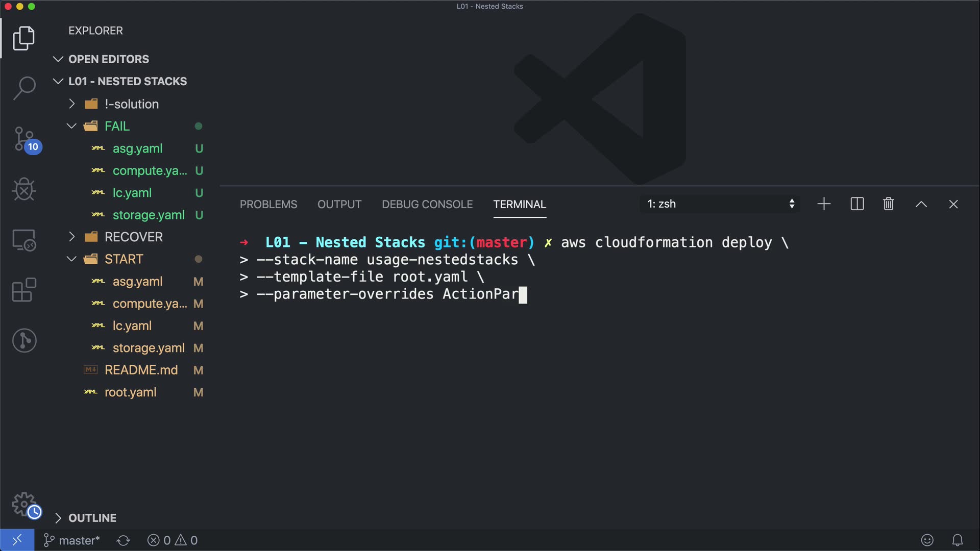Open the Search view in activity bar

24,88
